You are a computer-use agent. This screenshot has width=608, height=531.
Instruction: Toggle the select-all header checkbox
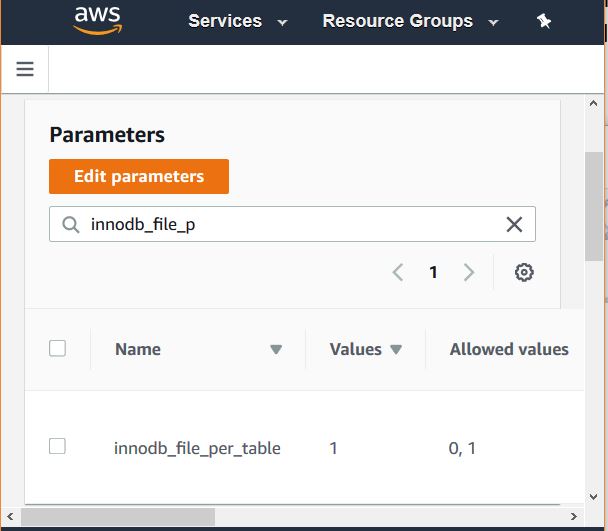coord(58,348)
